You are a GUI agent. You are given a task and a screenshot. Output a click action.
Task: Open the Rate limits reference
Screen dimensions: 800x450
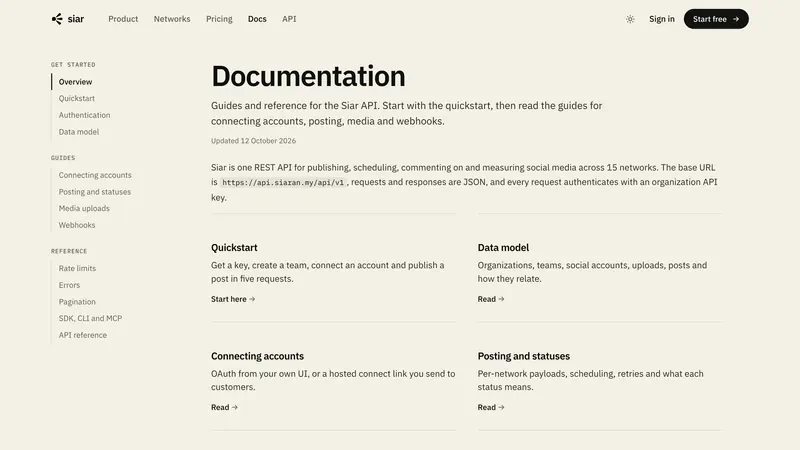(77, 268)
